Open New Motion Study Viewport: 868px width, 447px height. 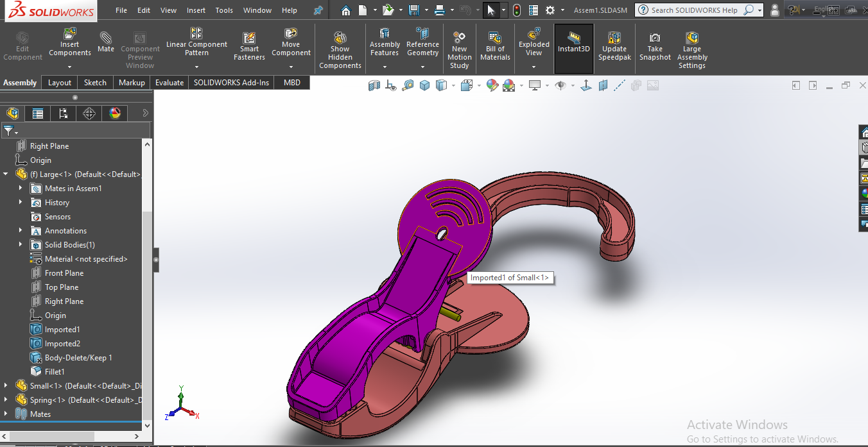point(459,49)
